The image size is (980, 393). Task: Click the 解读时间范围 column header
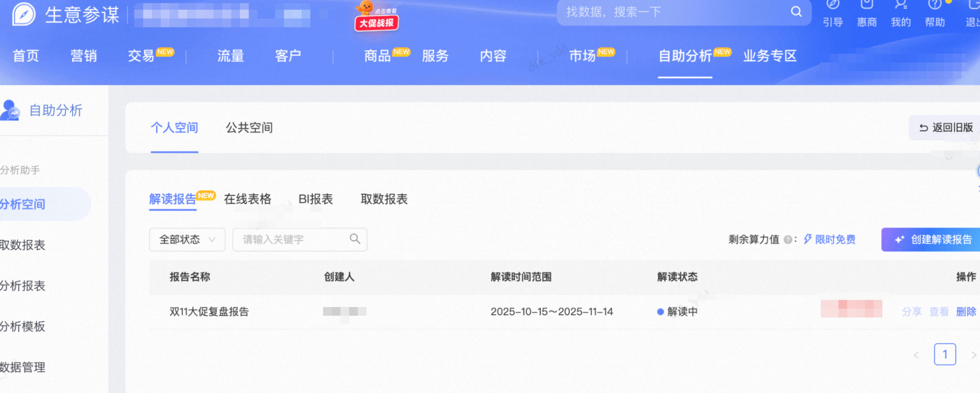(521, 277)
